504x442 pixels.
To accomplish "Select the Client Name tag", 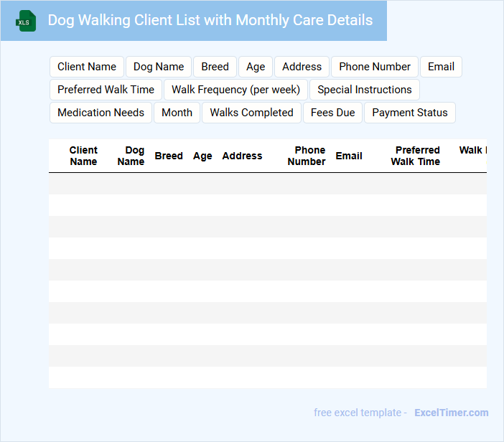I will (87, 67).
